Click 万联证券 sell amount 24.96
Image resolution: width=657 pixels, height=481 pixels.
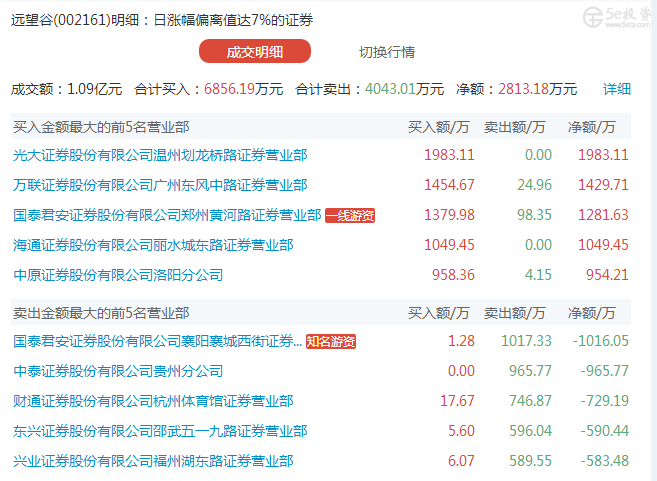(534, 185)
